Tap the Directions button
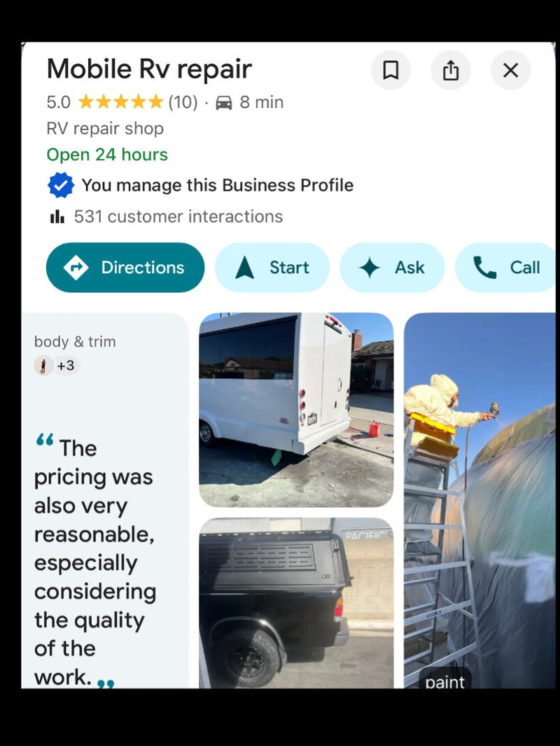This screenshot has height=746, width=560. point(125,268)
